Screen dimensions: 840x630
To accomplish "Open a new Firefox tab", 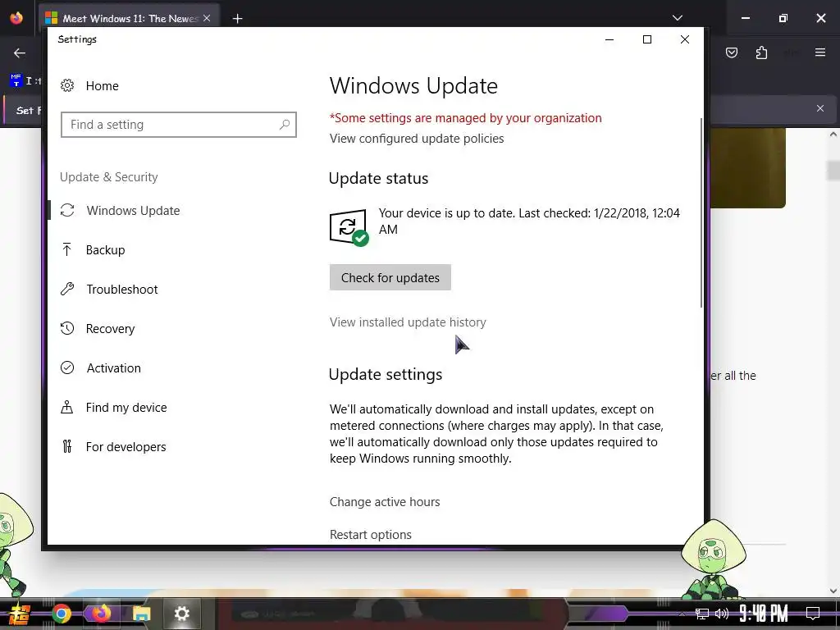I will (237, 19).
